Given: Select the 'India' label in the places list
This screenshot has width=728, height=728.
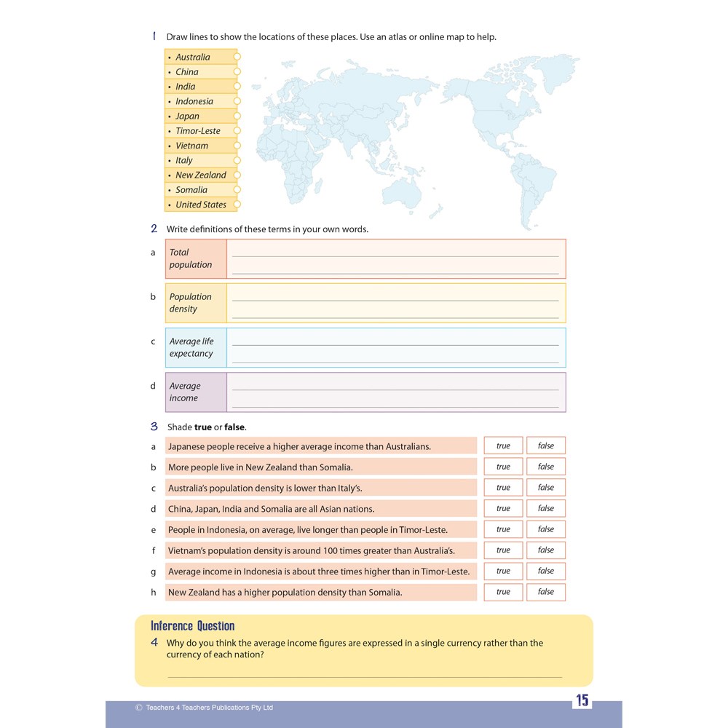Looking at the screenshot, I should [x=185, y=87].
